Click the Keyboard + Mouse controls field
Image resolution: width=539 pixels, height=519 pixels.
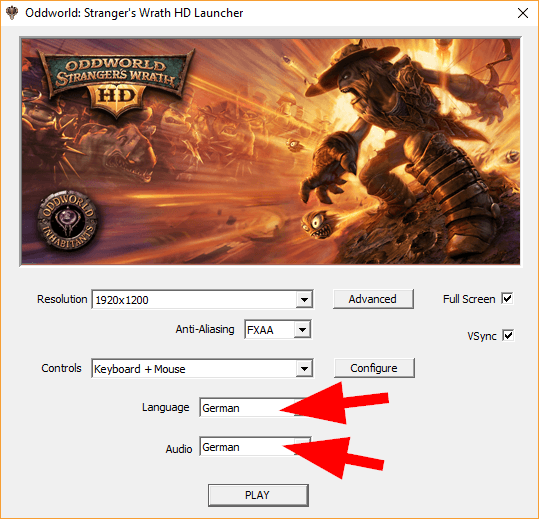coord(194,369)
